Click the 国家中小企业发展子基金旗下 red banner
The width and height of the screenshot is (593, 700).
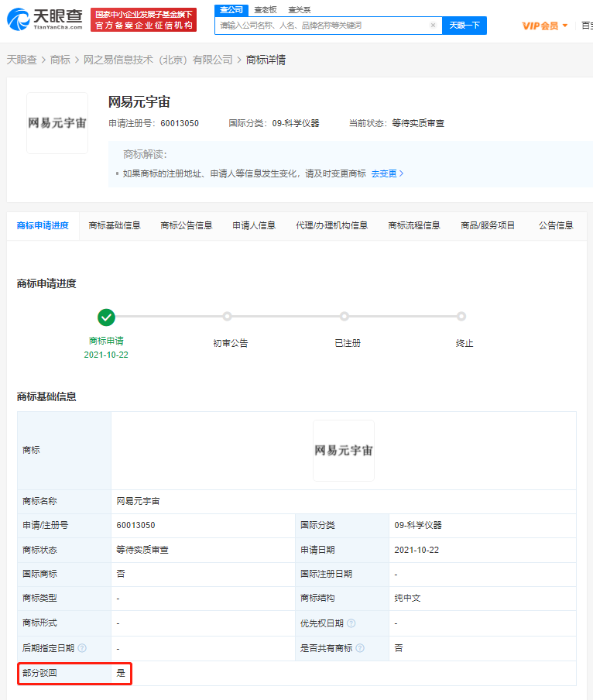pyautogui.click(x=144, y=19)
